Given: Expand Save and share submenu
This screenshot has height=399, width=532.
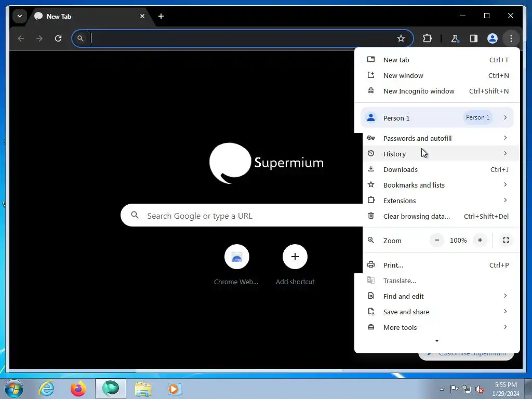Looking at the screenshot, I should [437, 312].
